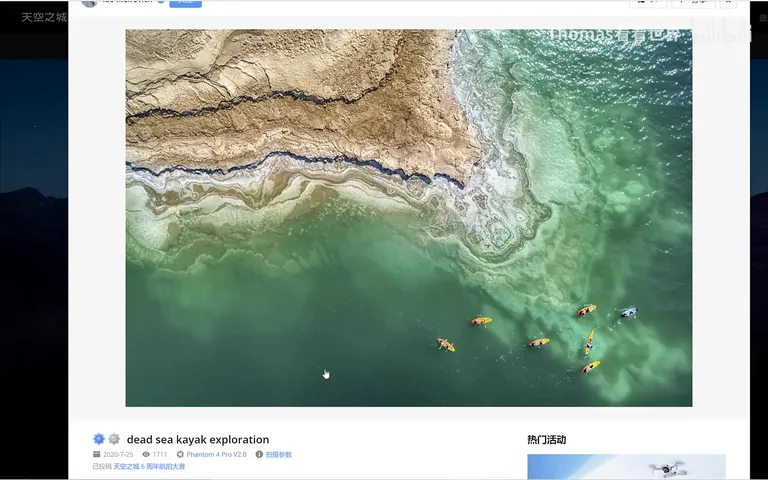Click the grey award badge beside the title

click(x=114, y=439)
